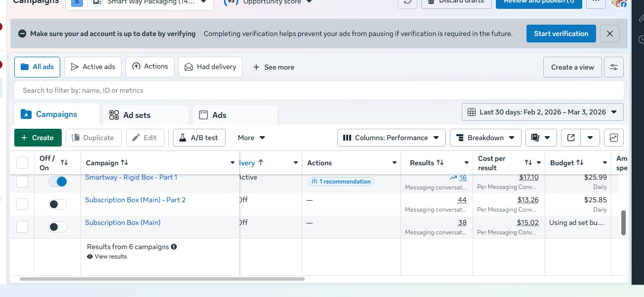Open the Campaign column dropdown arrow

(233, 163)
